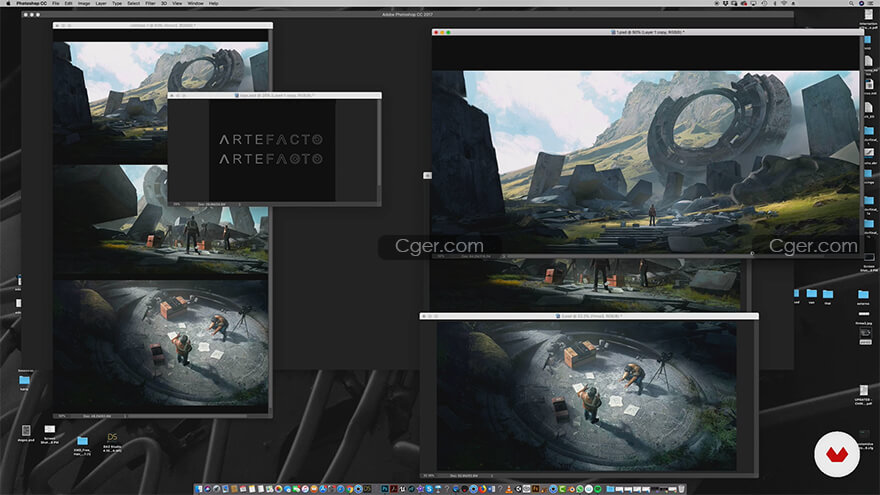The image size is (880, 495).
Task: Open Adobe Acrobat from the Dock
Action: pyautogui.click(x=393, y=489)
